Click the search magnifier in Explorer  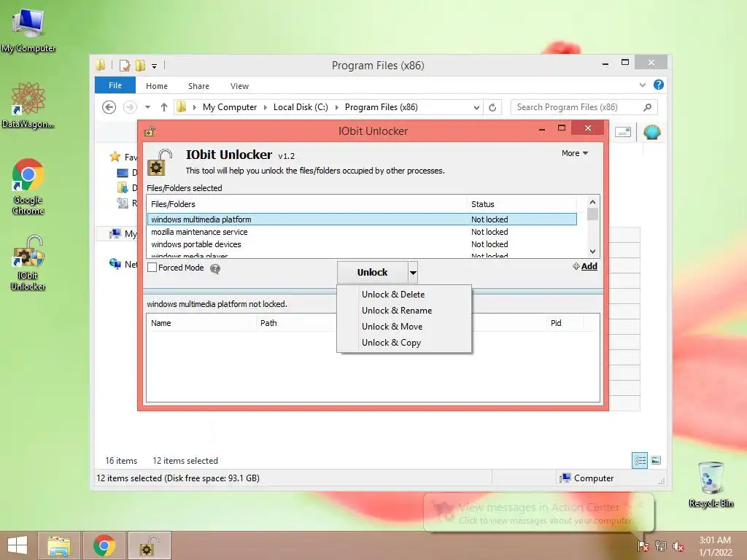point(648,107)
